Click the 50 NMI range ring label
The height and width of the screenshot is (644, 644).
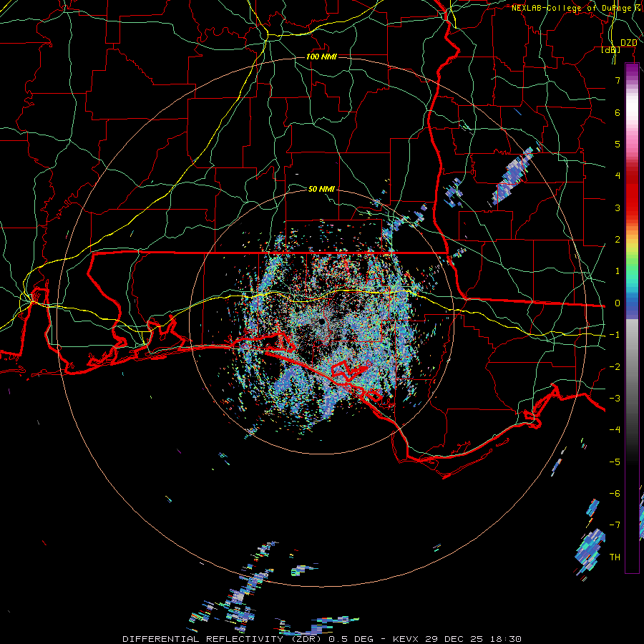point(321,189)
